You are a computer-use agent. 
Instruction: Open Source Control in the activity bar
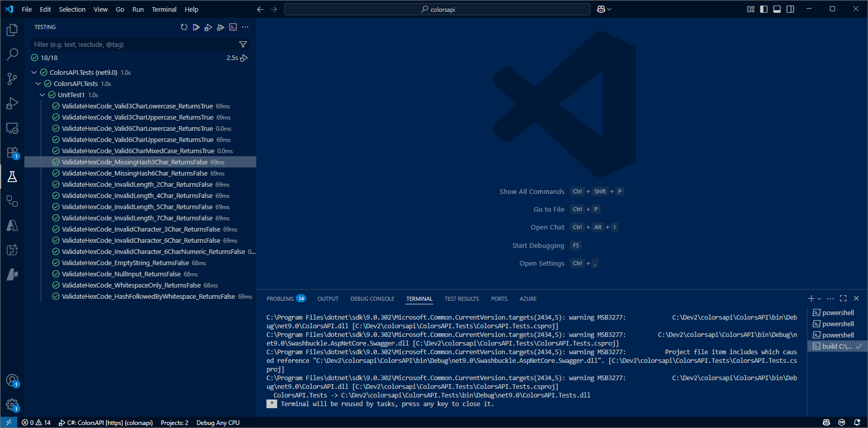pos(12,78)
